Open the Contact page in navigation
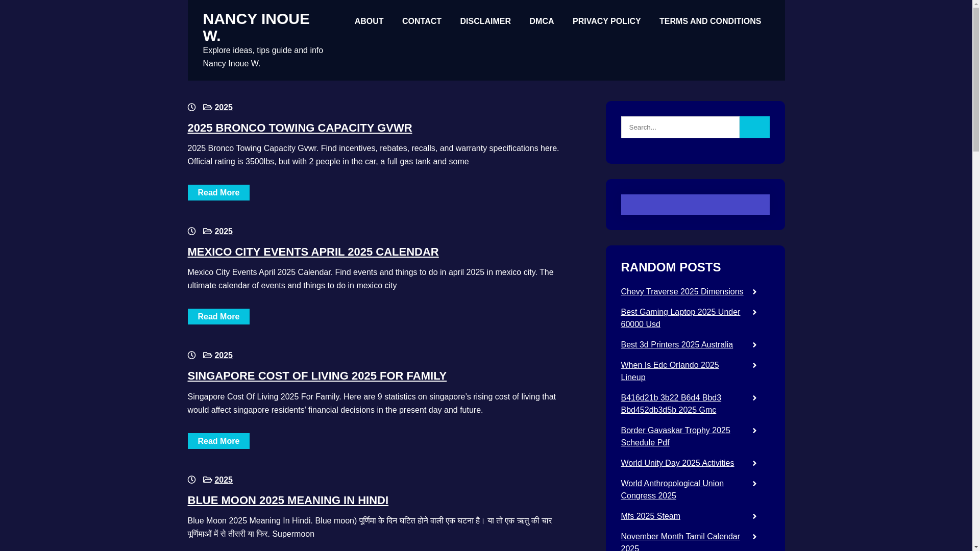980x551 pixels. (422, 21)
